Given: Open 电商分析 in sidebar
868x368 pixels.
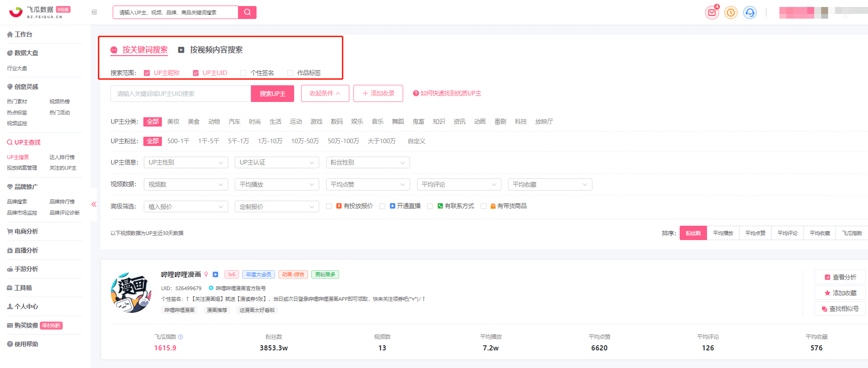Looking at the screenshot, I should [23, 231].
